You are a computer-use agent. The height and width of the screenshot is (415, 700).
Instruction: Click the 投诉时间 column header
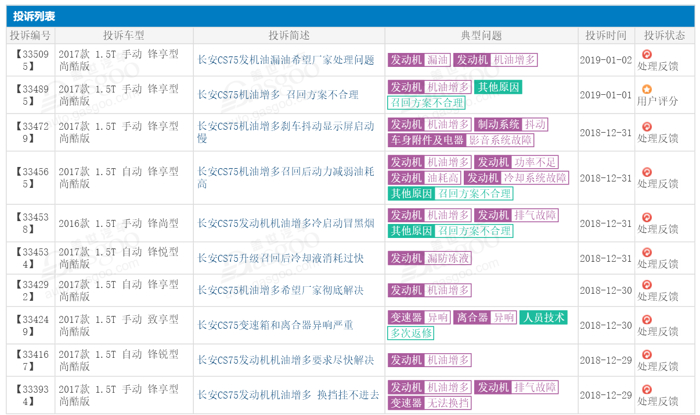click(x=606, y=36)
